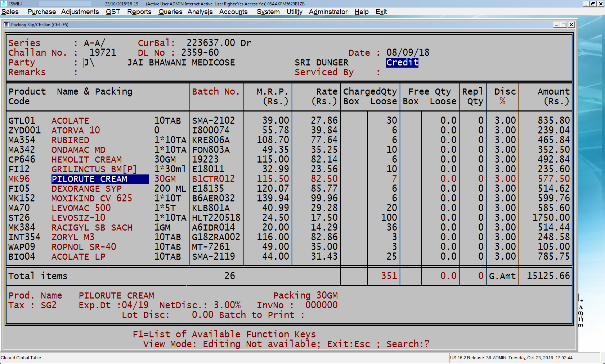
Task: Click the Packing Slip window icon
Action: [6, 25]
